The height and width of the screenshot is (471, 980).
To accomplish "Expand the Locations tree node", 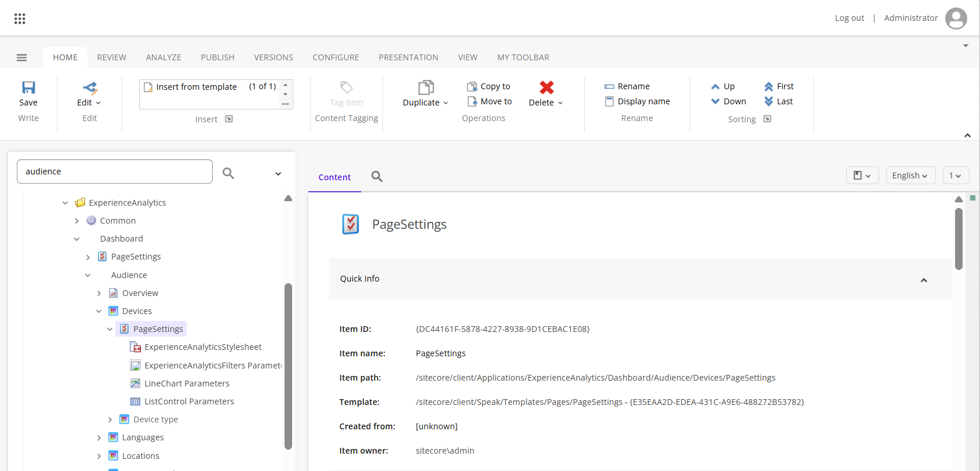I will click(99, 456).
